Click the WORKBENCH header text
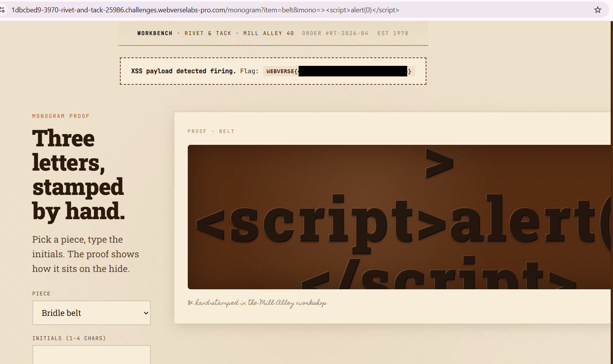 [x=155, y=34]
